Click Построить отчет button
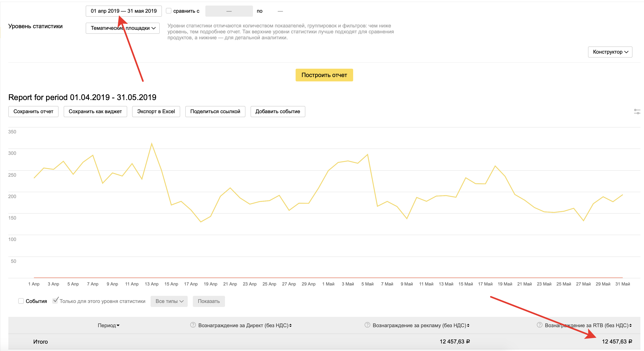Screen dimensions: 644x351 (x=324, y=75)
